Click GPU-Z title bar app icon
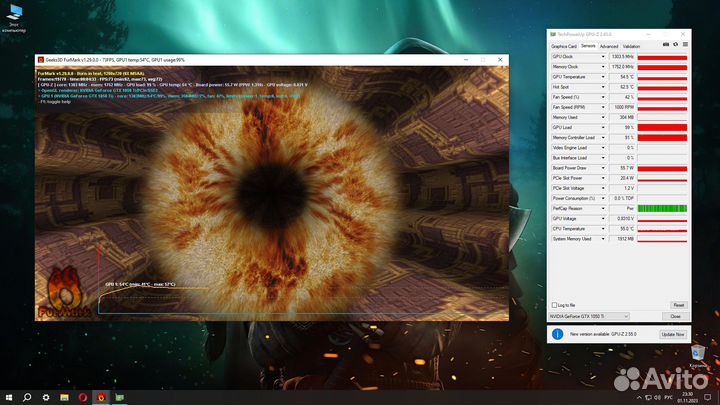Screen dimensions: 720x405 [x=553, y=34]
